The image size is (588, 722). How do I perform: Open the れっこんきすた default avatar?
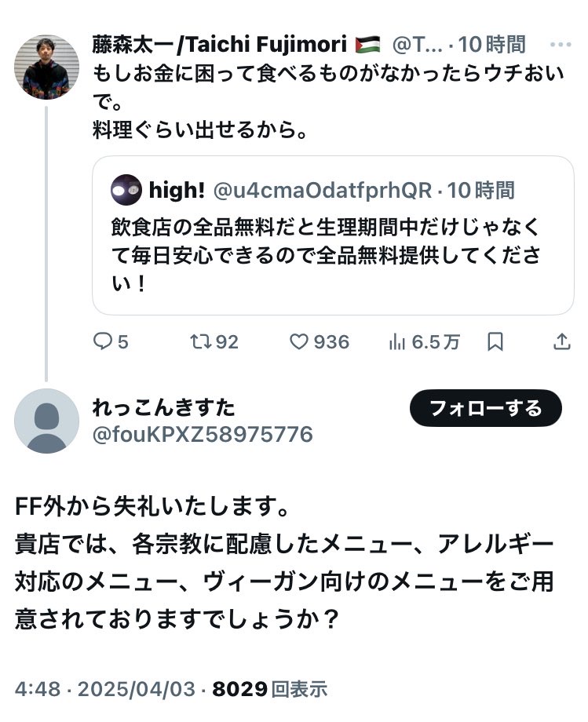tap(46, 421)
